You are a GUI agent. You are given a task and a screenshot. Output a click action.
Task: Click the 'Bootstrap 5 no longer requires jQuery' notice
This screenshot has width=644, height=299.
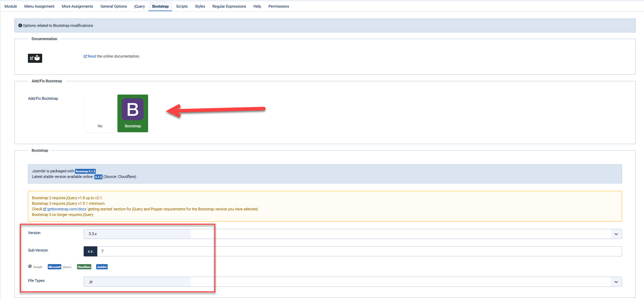[63, 215]
